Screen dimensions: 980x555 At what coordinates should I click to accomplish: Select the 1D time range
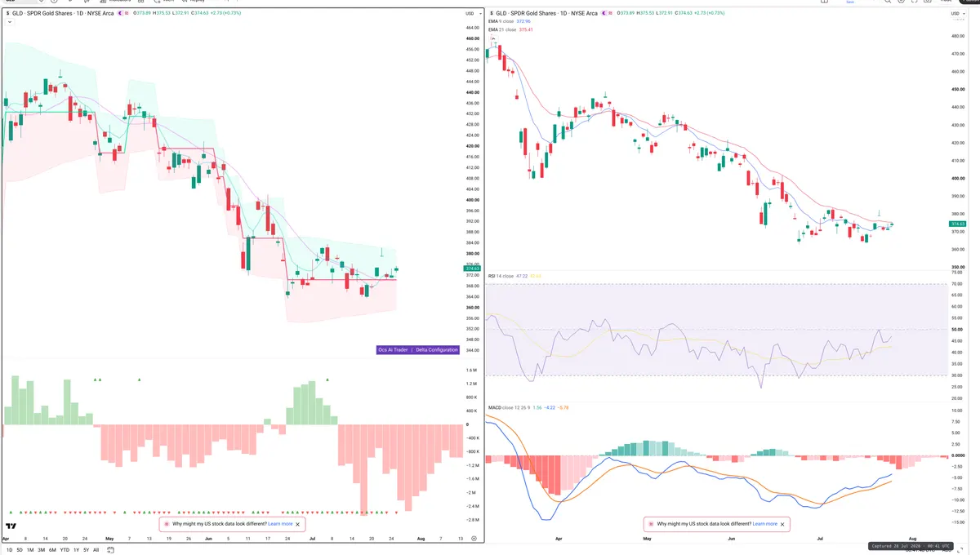pos(9,550)
